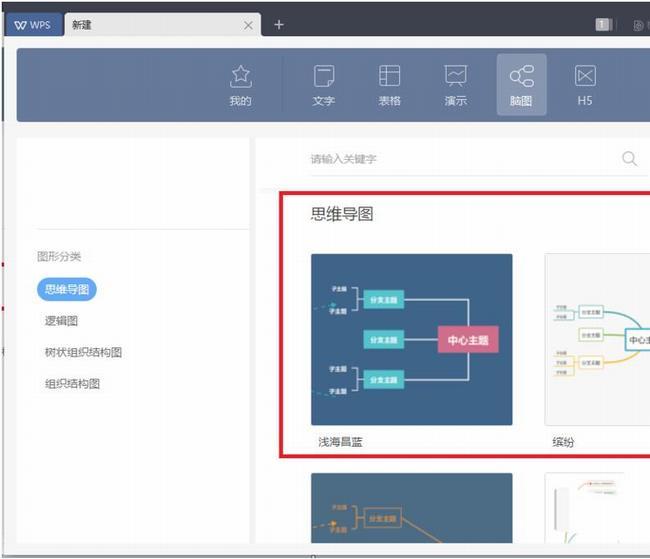Select the 文字 document icon
This screenshot has height=559, width=650.
[x=324, y=85]
